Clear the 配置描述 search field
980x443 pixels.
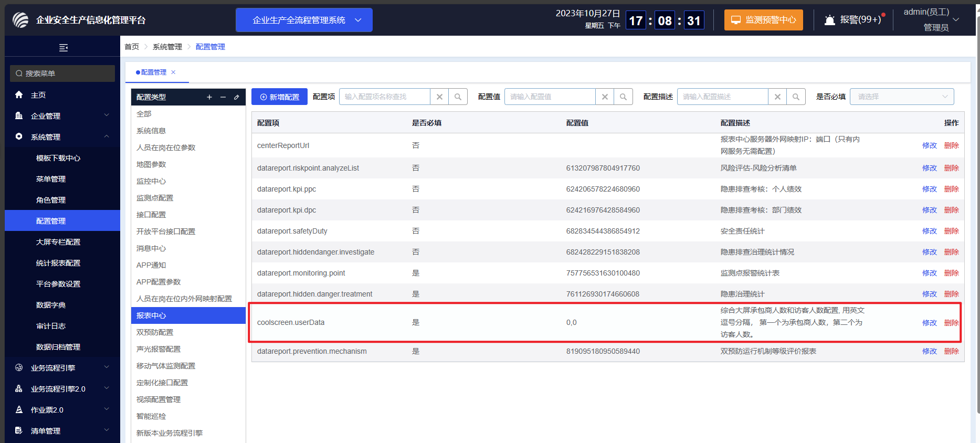pos(777,97)
